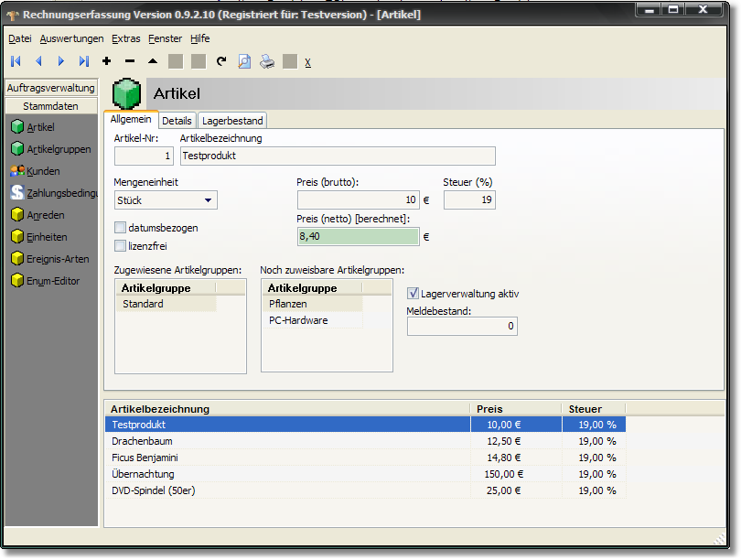741x560 pixels.
Task: Switch to Lagerbestand tab
Action: [x=232, y=121]
